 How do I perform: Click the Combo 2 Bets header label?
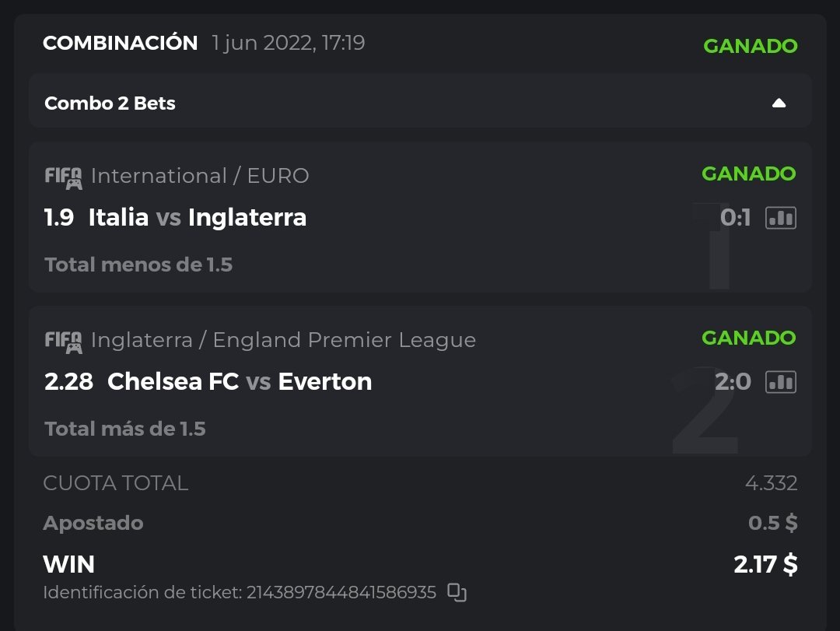click(x=110, y=103)
